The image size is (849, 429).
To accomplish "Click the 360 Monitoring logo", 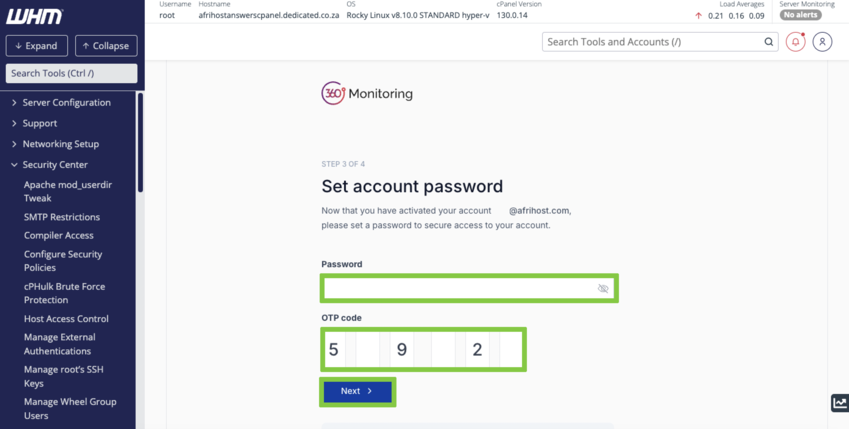I will point(367,93).
